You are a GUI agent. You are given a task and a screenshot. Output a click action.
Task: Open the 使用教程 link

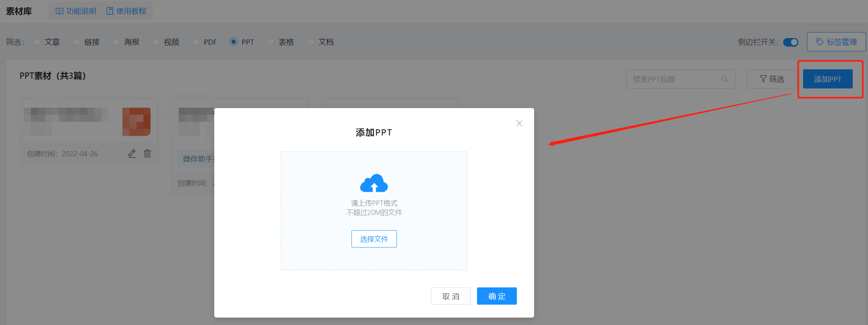tap(126, 11)
